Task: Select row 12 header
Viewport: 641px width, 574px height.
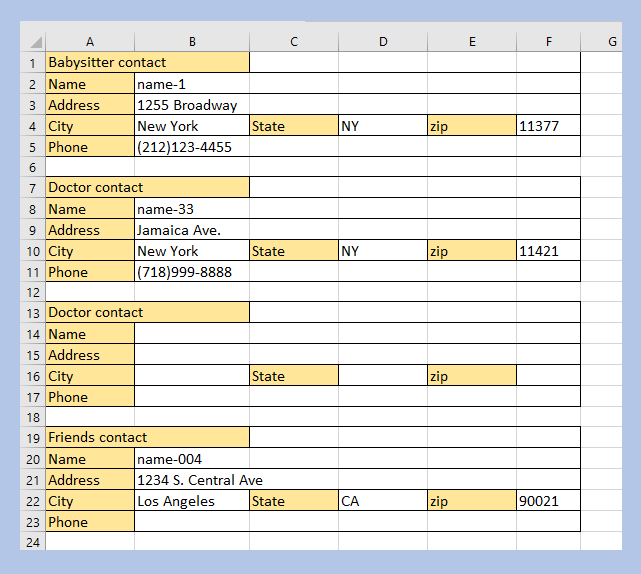Action: 33,292
